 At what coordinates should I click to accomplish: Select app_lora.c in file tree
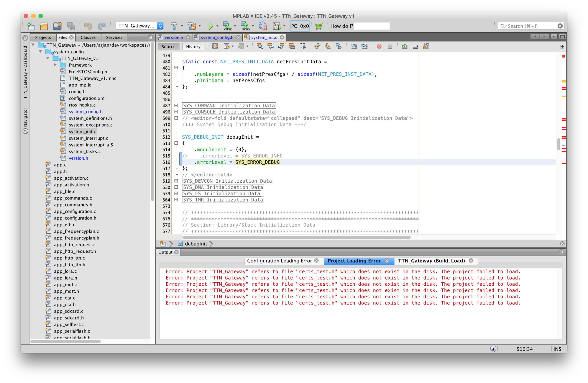65,271
